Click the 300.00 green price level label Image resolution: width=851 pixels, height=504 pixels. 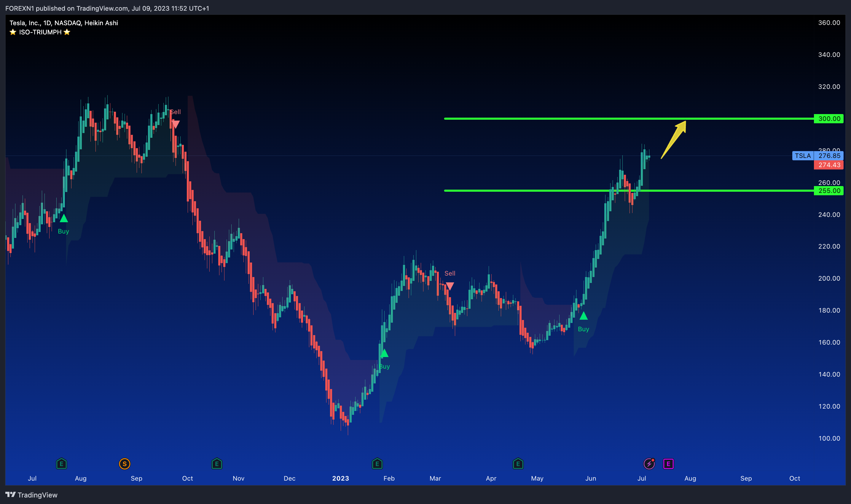pos(828,119)
